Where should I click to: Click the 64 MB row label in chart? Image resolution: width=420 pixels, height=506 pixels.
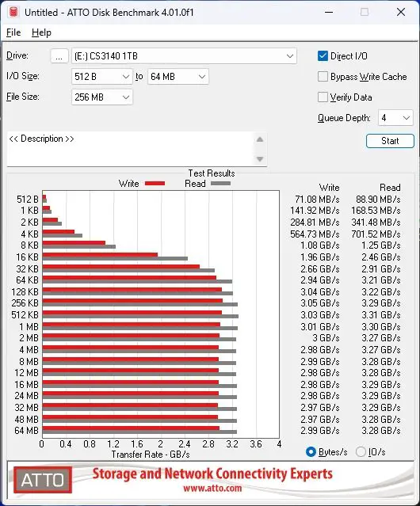pos(26,431)
